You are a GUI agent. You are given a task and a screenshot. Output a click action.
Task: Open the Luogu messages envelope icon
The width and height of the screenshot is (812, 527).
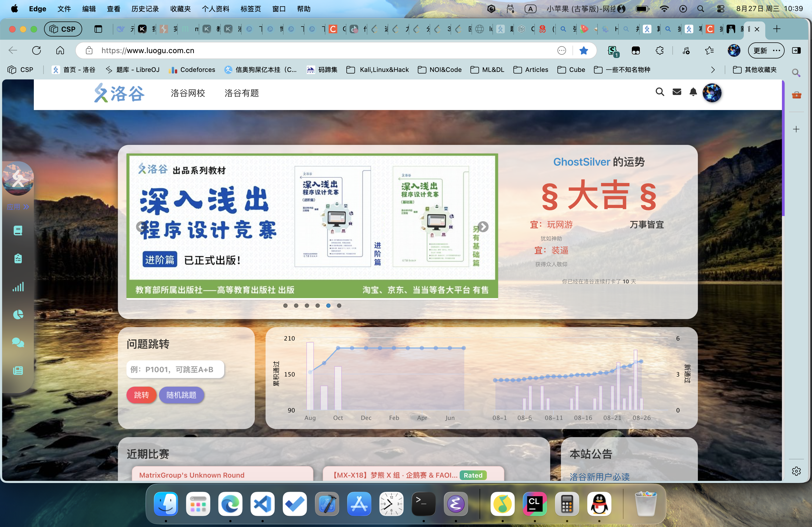(x=677, y=92)
